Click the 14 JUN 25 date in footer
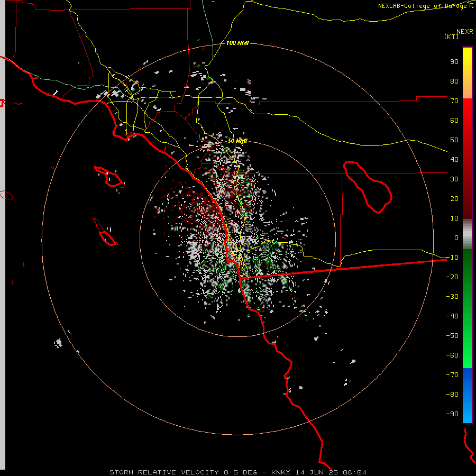476x476 pixels. click(317, 472)
